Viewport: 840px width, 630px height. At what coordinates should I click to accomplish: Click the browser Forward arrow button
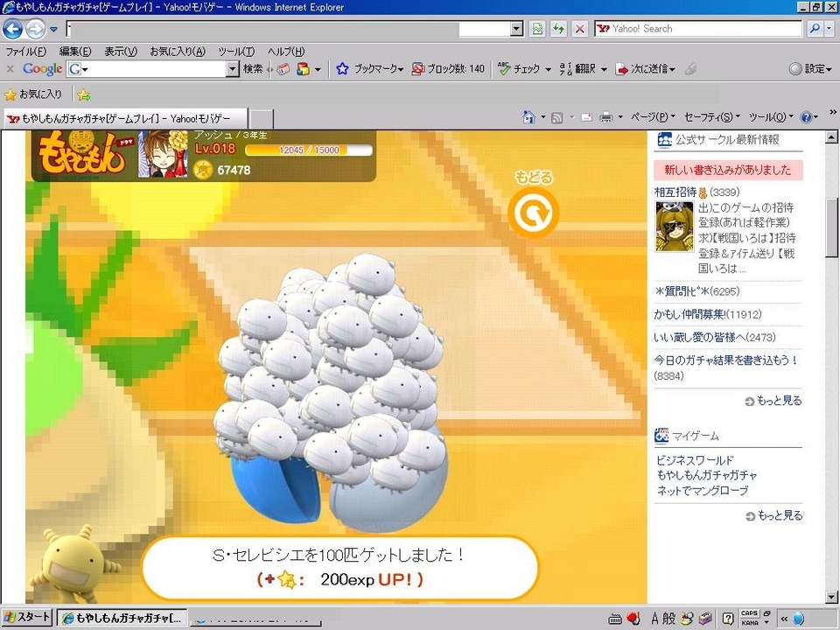[36, 29]
